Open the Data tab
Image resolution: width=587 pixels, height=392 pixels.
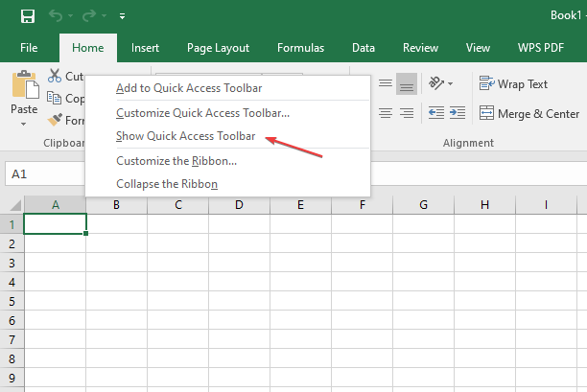(364, 48)
